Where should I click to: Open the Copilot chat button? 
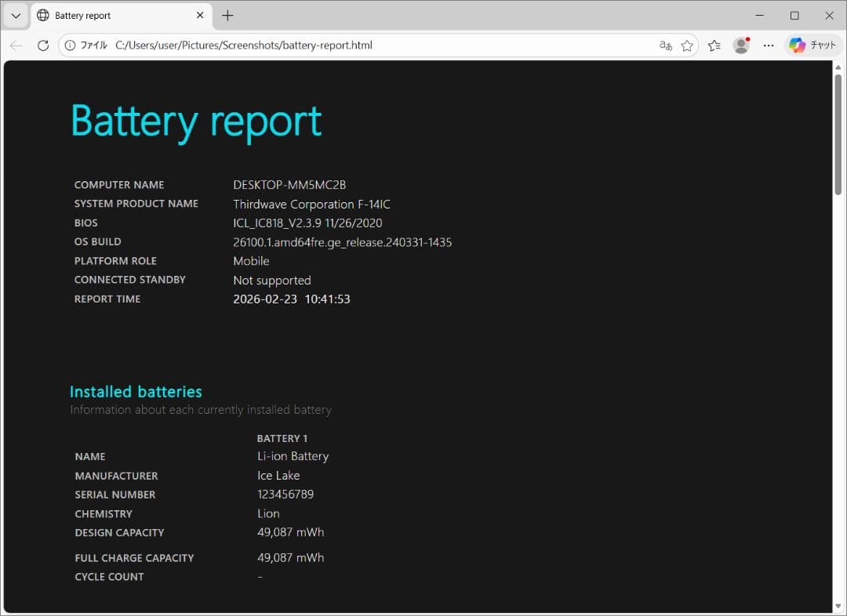813,45
